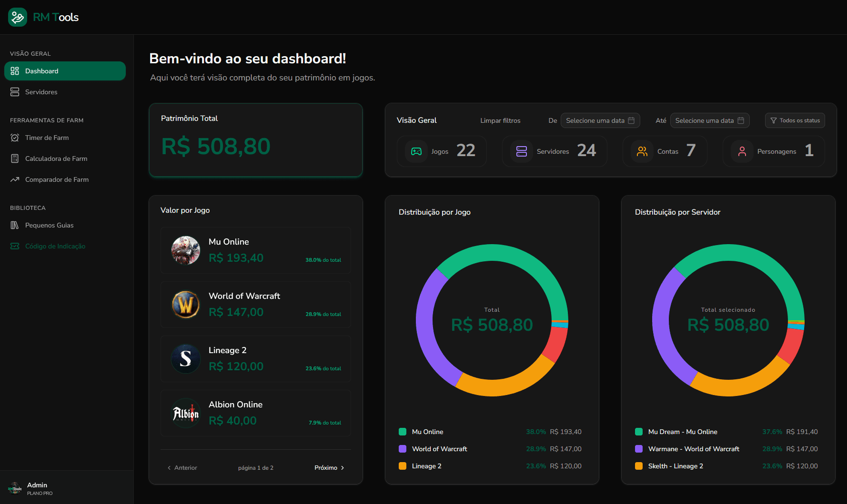Image resolution: width=847 pixels, height=504 pixels.
Task: Toggle the Lineage 2 legend entry
Action: tap(426, 466)
